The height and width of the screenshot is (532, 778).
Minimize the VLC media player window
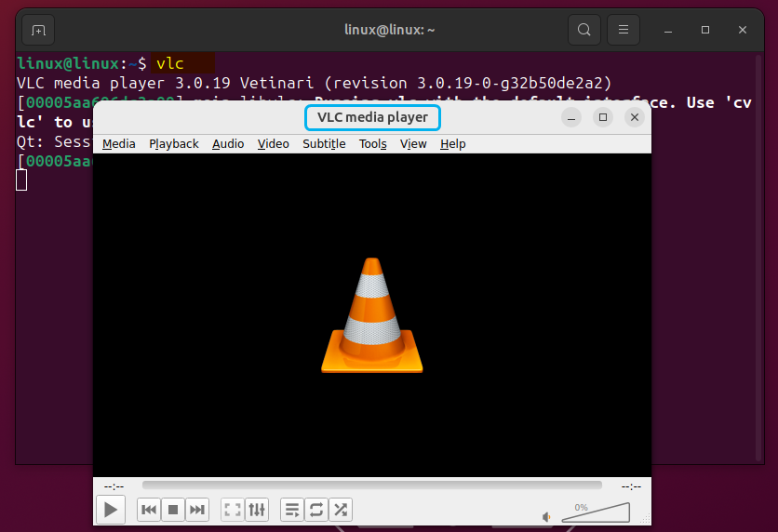(x=571, y=117)
